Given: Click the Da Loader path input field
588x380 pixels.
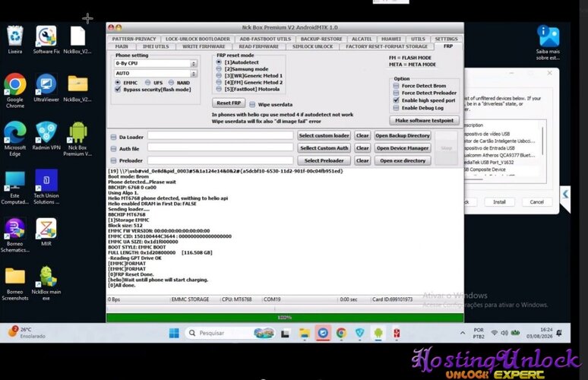Looking at the screenshot, I should [x=220, y=135].
